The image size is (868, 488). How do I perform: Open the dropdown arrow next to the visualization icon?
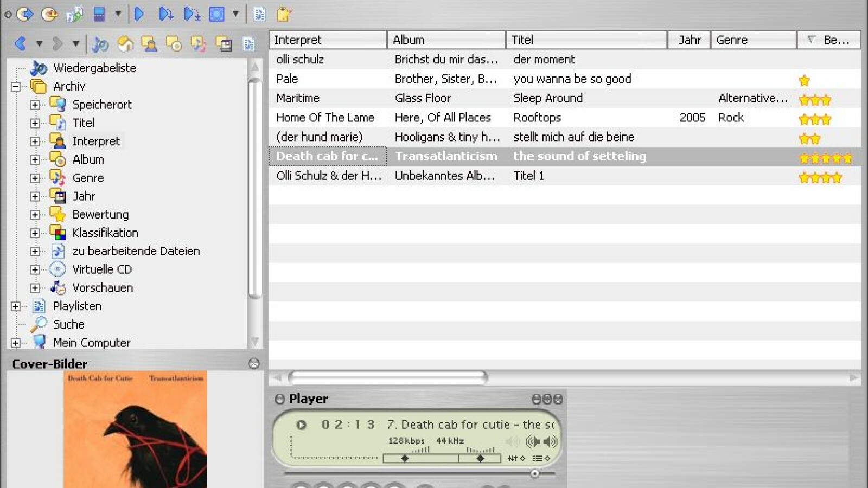[x=235, y=14]
